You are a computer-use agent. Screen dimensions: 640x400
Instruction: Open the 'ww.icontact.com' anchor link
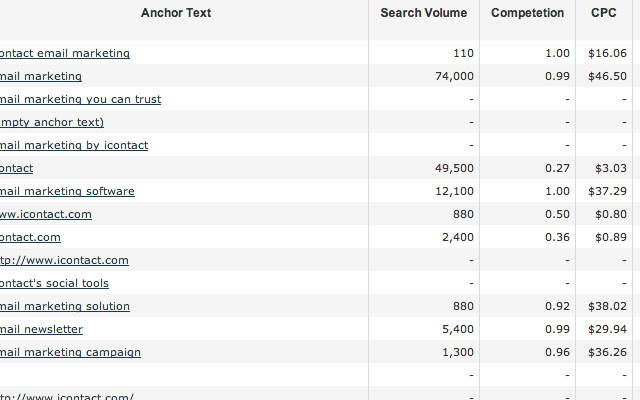tap(46, 214)
